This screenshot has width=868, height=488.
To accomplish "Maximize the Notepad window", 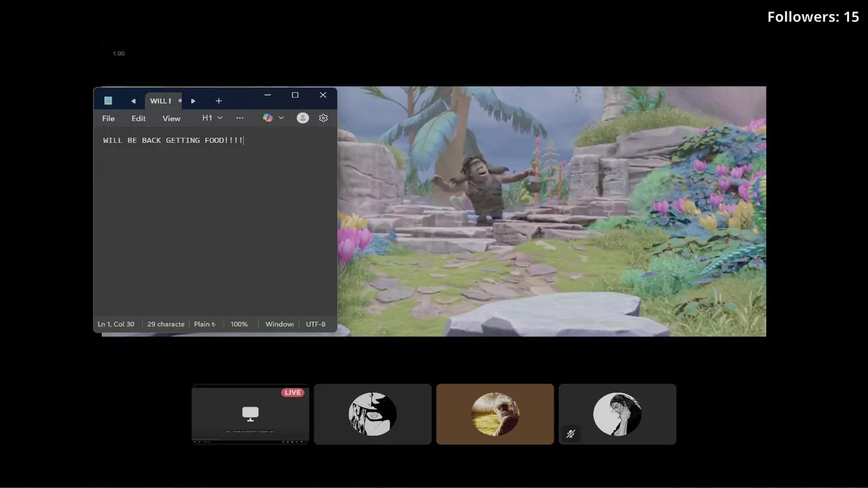I will click(295, 95).
